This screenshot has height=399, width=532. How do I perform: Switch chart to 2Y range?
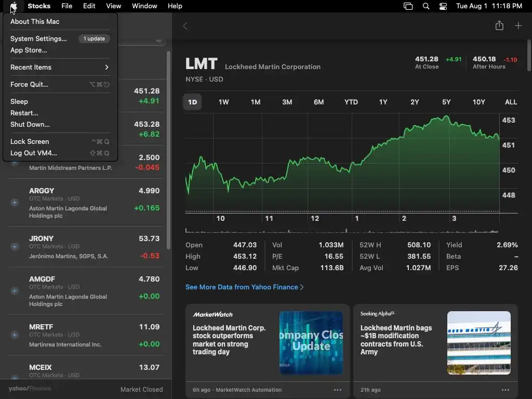(x=415, y=102)
